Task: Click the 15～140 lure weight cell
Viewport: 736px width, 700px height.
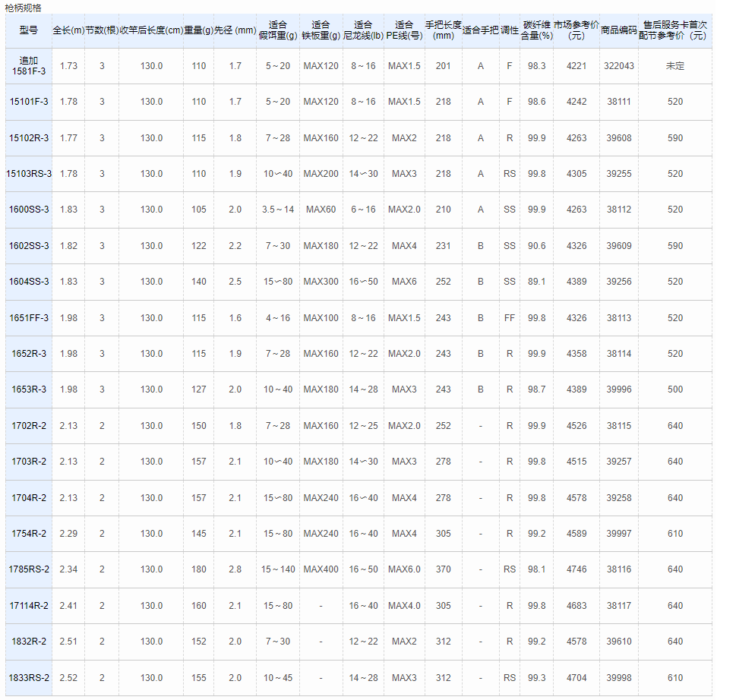Action: pyautogui.click(x=278, y=569)
